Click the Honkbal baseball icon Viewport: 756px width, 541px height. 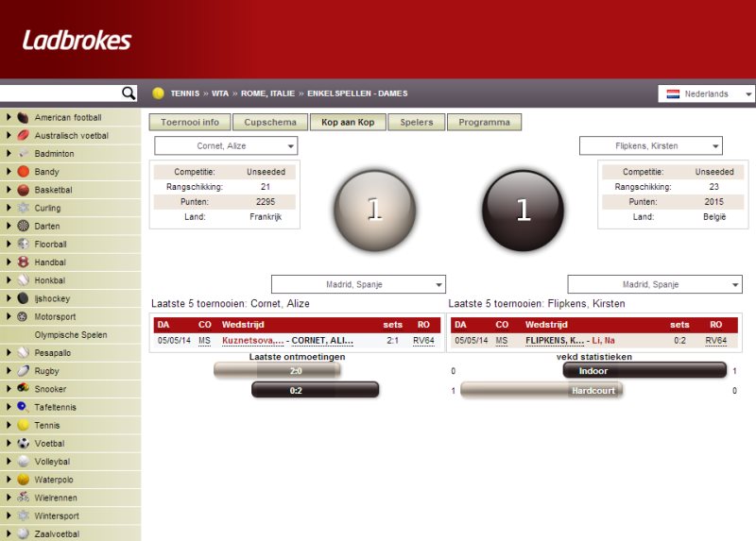point(23,279)
